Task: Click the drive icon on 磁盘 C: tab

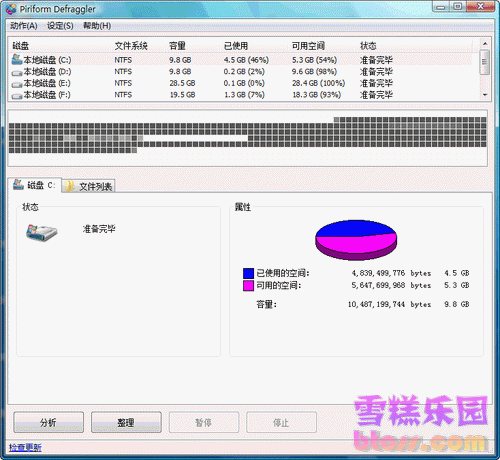Action: (x=18, y=184)
